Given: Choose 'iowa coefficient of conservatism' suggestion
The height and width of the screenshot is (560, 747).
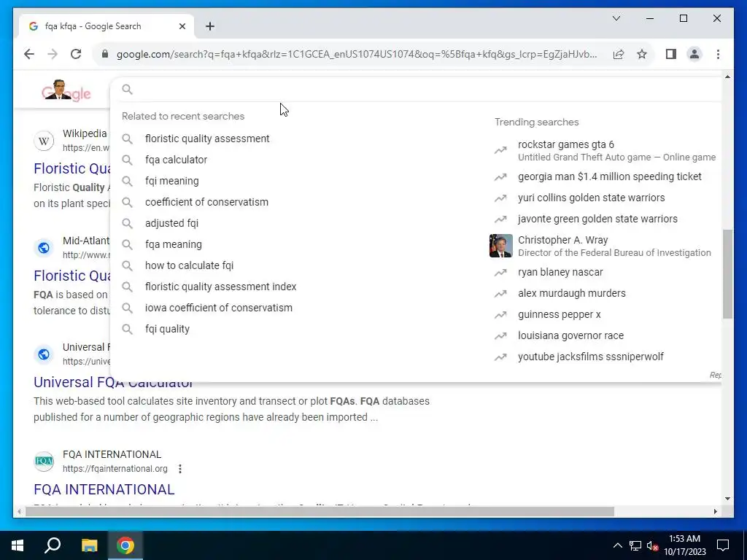Looking at the screenshot, I should [x=219, y=308].
